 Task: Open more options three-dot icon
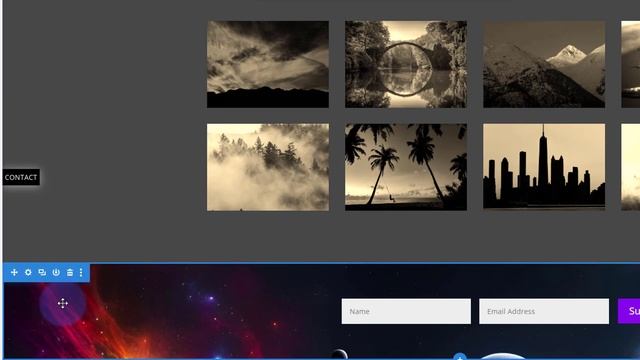(81, 272)
